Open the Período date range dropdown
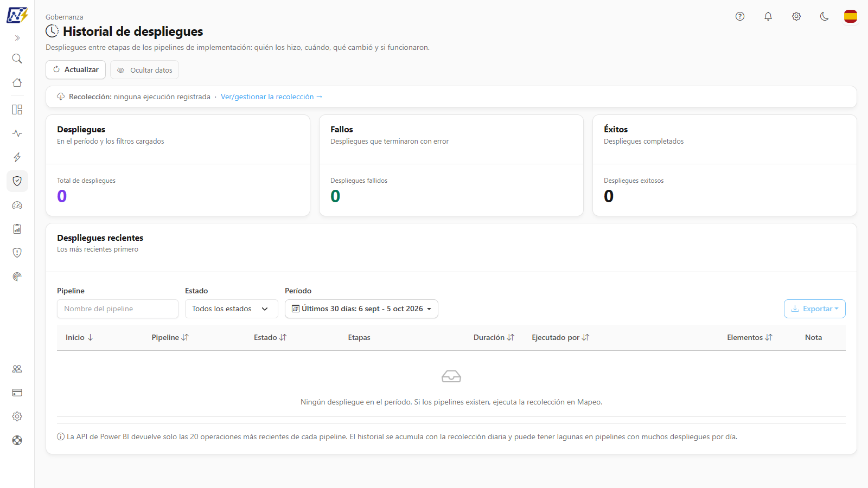This screenshot has height=488, width=868. point(361,309)
